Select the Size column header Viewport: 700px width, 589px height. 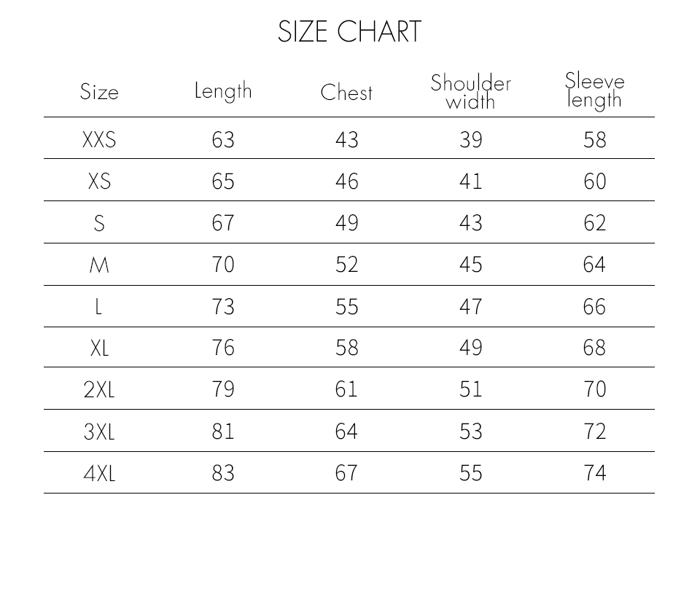pos(99,93)
